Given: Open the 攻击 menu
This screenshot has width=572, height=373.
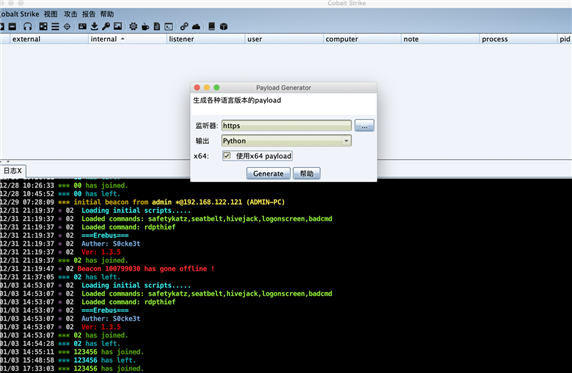Looking at the screenshot, I should (70, 14).
